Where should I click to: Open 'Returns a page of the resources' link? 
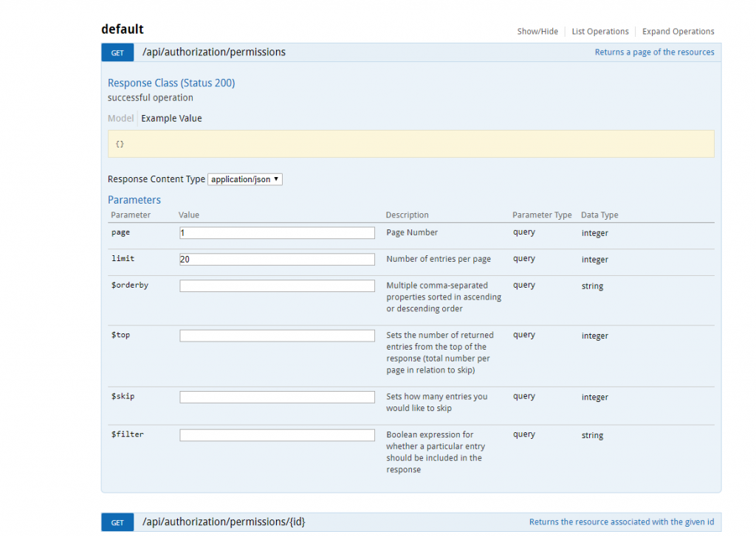click(654, 52)
